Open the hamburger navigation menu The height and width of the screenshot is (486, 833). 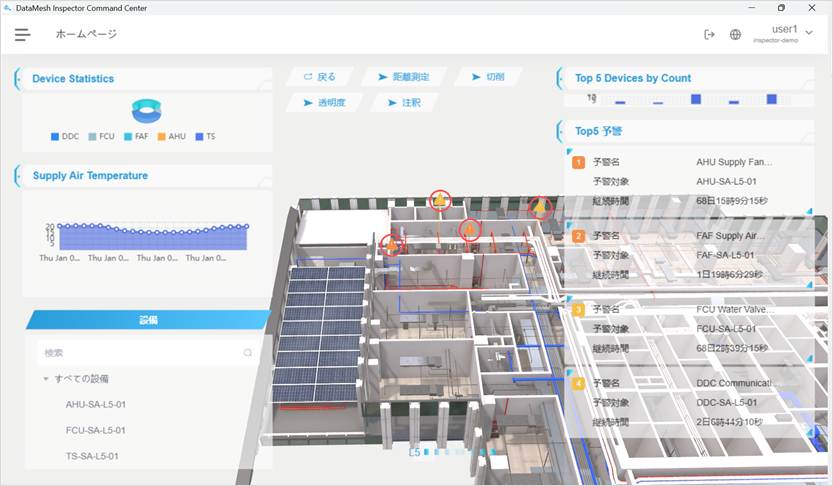tap(22, 34)
